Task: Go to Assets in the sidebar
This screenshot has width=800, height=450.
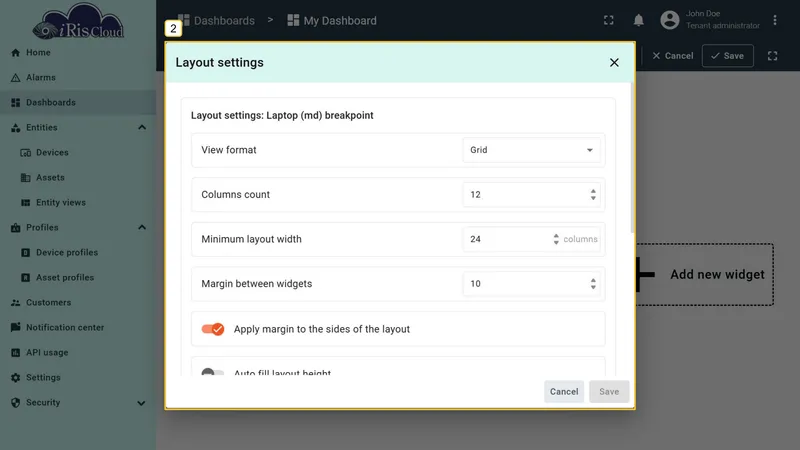Action: (x=51, y=178)
